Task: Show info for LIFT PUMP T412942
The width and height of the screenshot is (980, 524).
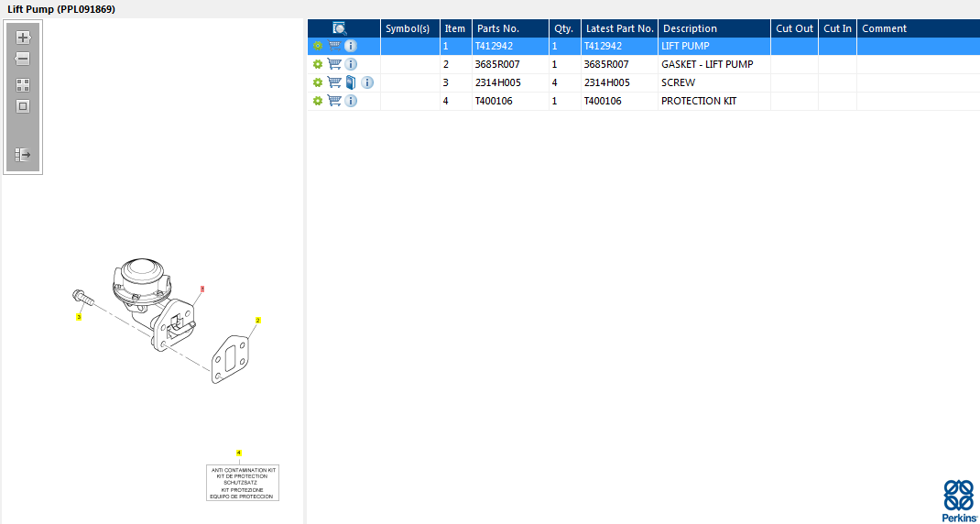Action: click(351, 46)
